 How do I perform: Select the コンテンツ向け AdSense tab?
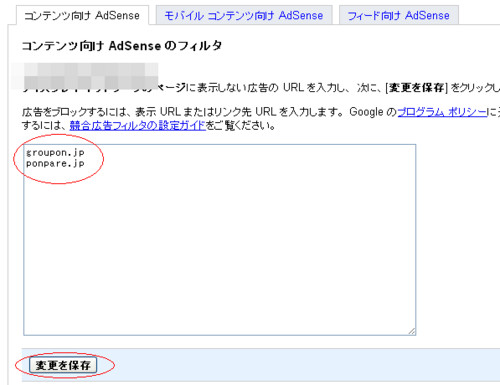pos(82,15)
